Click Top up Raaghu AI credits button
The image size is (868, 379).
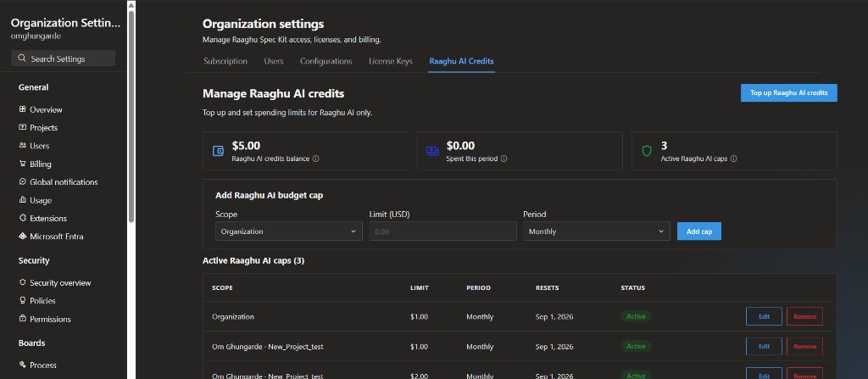789,93
